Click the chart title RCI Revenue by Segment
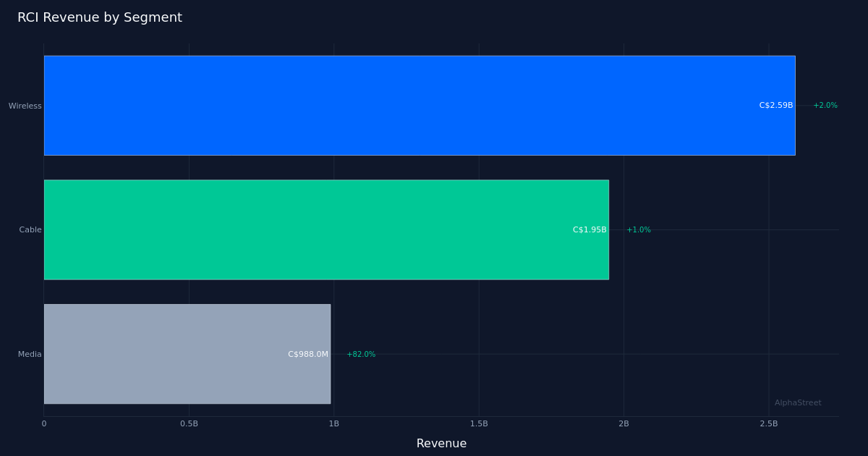 100,17
